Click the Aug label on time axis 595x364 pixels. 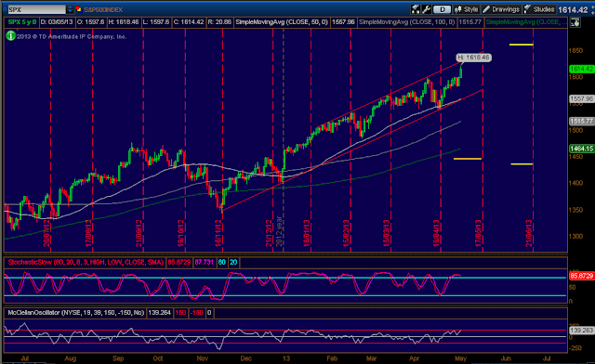[x=71, y=358]
